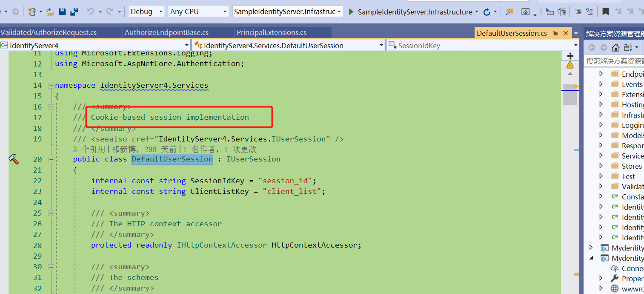Undo the last action
The width and height of the screenshot is (644, 294).
[90, 12]
